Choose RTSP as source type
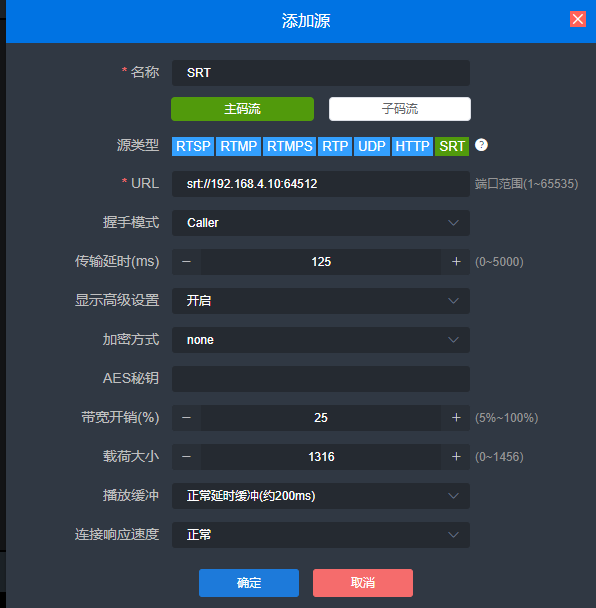The width and height of the screenshot is (596, 608). [x=193, y=147]
